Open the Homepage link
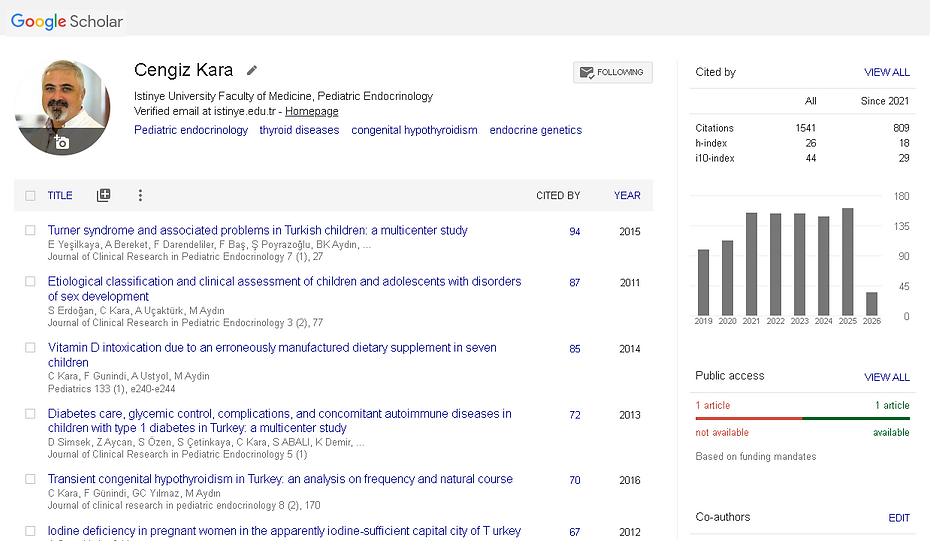Viewport: 930px width, 541px height. pos(311,112)
